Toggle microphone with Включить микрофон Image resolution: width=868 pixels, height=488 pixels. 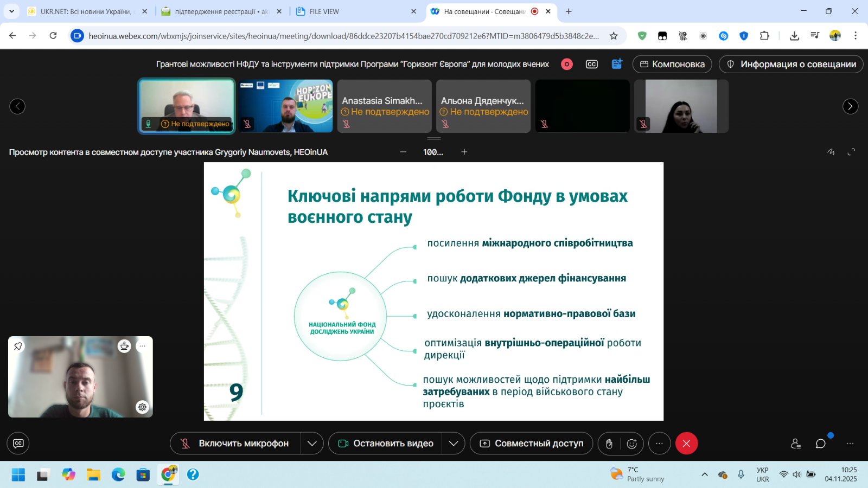(235, 444)
